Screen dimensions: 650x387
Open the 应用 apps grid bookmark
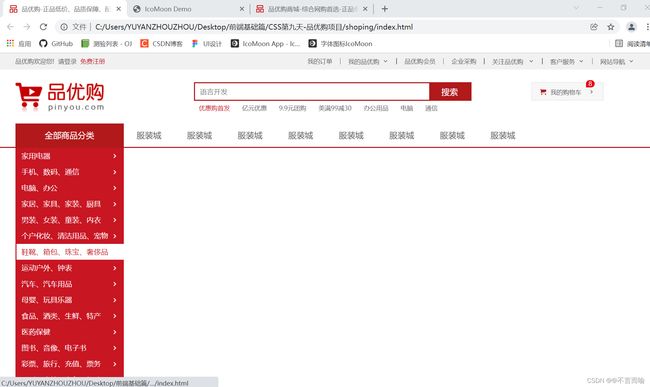point(19,44)
